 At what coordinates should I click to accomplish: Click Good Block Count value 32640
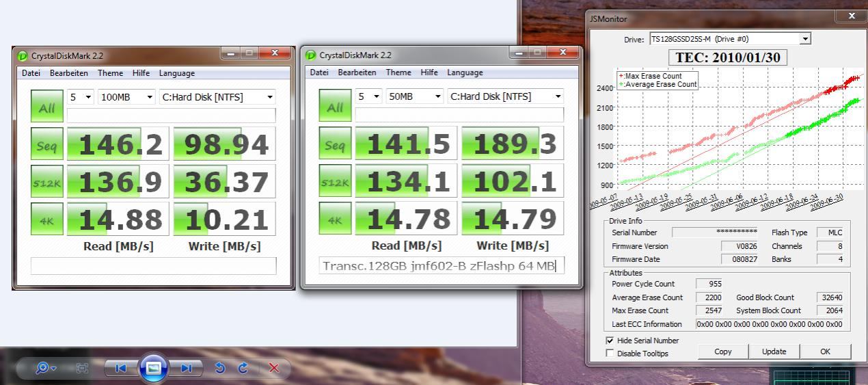click(830, 297)
